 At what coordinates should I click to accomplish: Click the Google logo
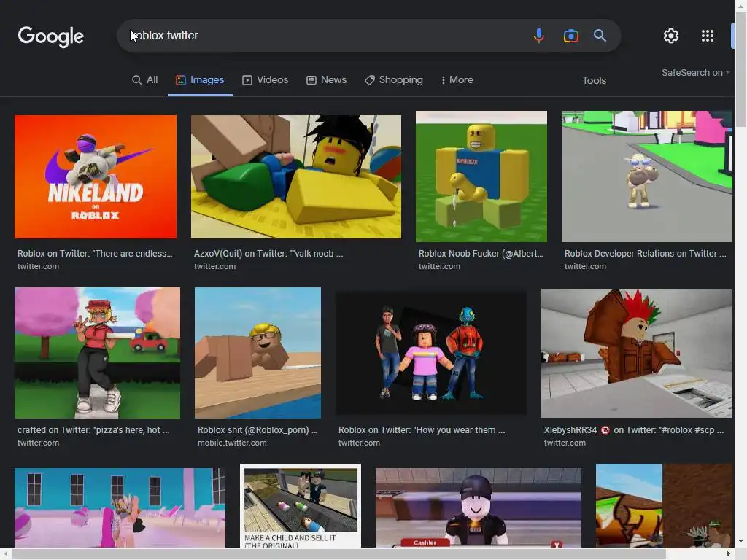pos(50,36)
